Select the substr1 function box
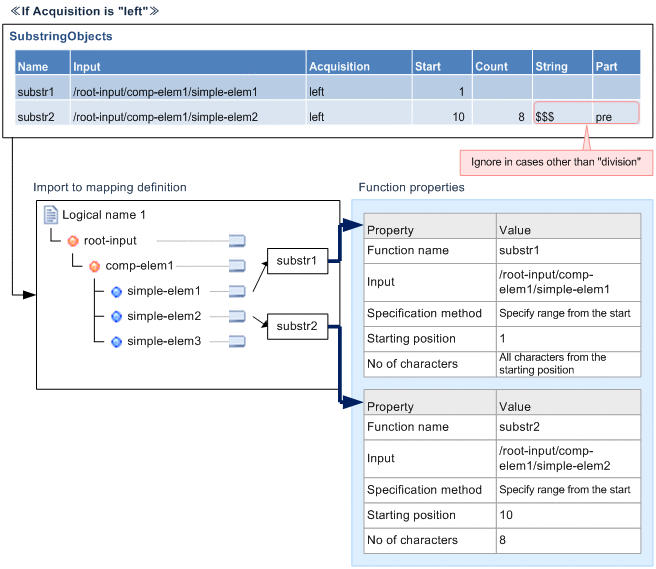 pyautogui.click(x=297, y=261)
